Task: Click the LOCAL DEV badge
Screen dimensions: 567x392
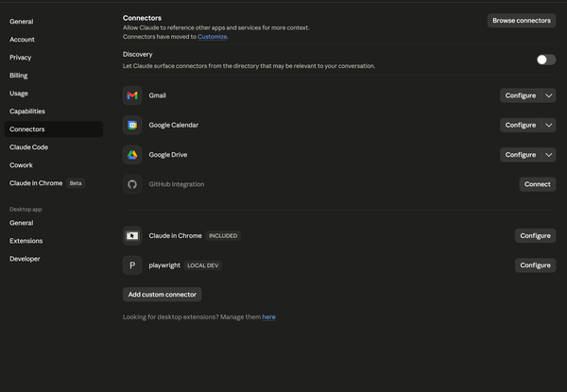Action: [x=203, y=265]
